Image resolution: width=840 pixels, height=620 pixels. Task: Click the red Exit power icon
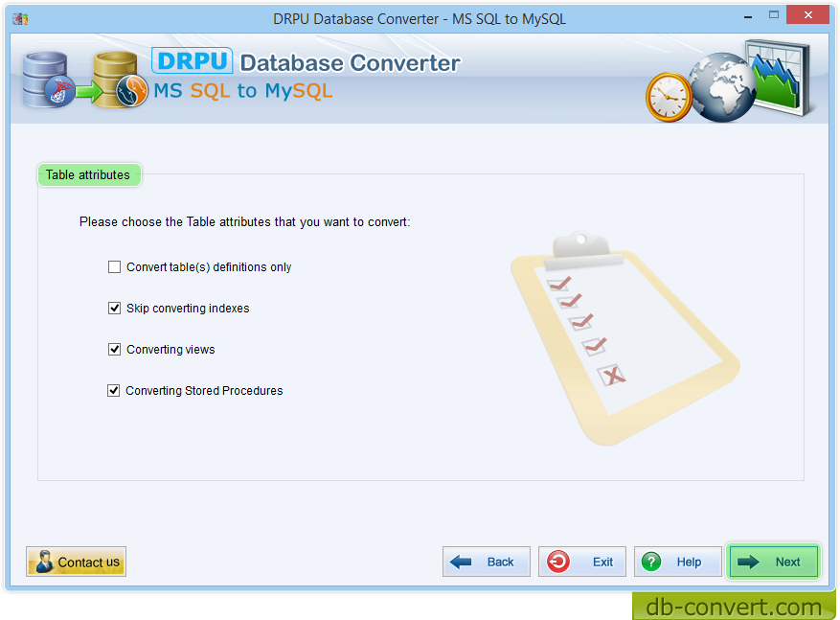pyautogui.click(x=558, y=562)
